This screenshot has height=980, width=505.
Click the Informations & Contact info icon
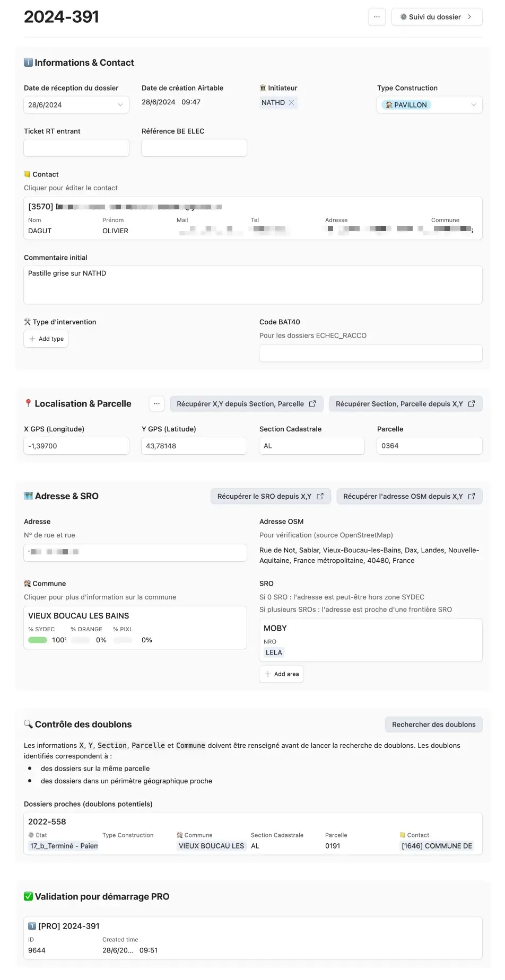(28, 63)
